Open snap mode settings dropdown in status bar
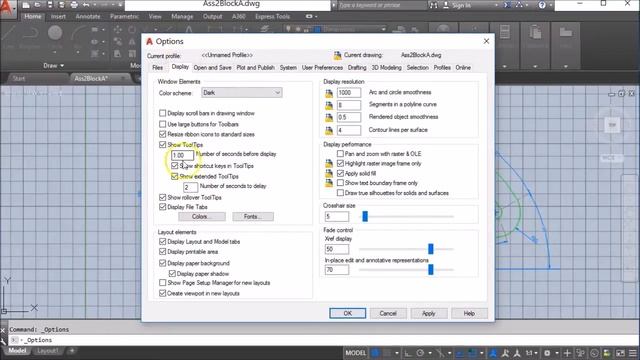This screenshot has height=360, width=640. click(x=397, y=353)
